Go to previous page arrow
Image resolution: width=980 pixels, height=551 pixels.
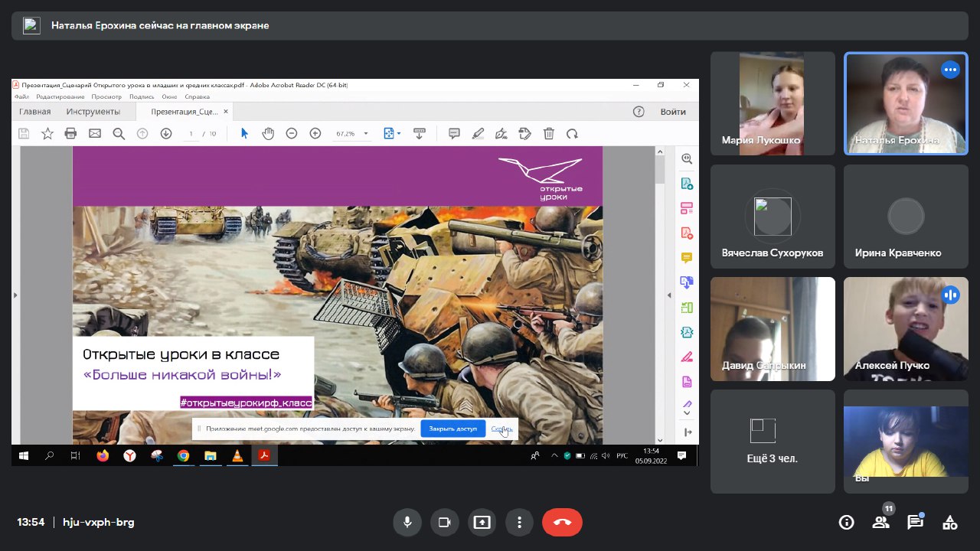pos(142,133)
